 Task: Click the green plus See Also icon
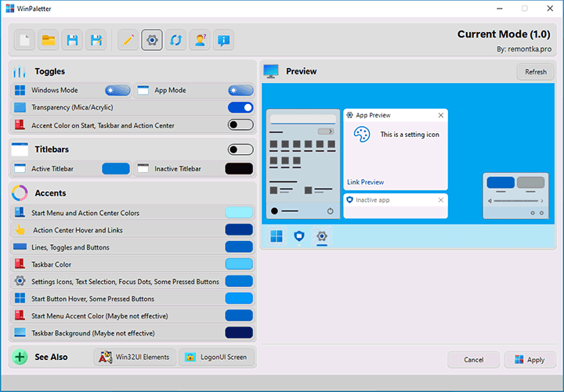[x=20, y=357]
